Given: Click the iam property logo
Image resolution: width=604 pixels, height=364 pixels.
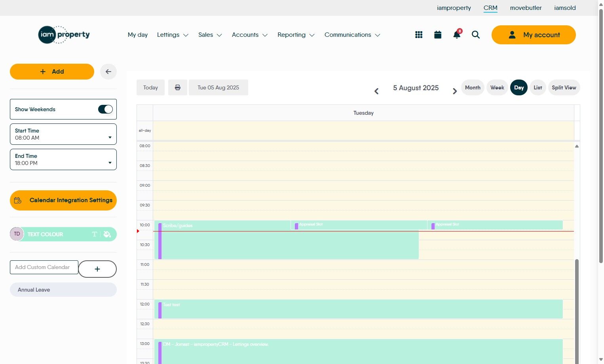Looking at the screenshot, I should click(x=64, y=35).
